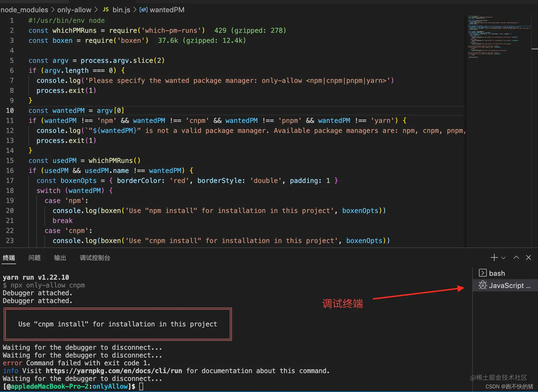Expand the wantedPM breadcrumb symbol

(167, 10)
